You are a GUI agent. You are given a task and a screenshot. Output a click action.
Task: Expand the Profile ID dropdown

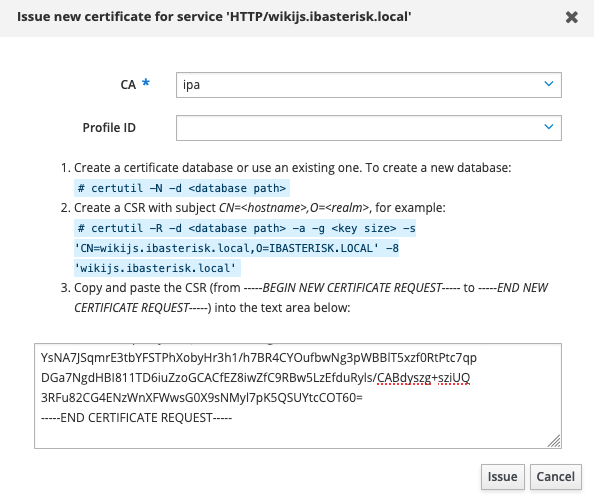pos(369,128)
